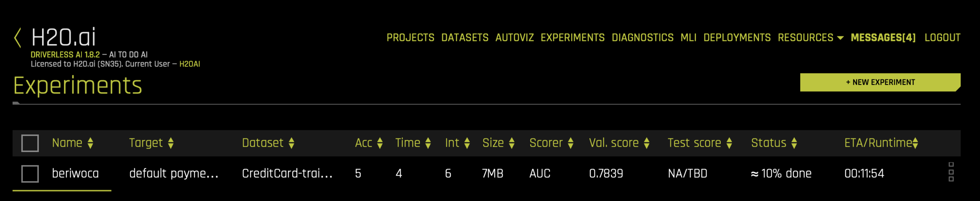Navigate to DATASETS
980x201 pixels.
pos(465,37)
